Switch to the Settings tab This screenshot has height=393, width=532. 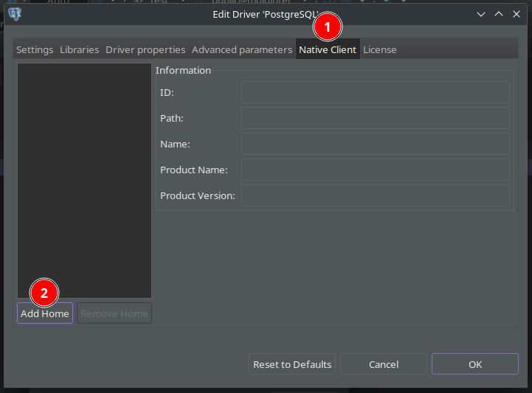tap(35, 50)
